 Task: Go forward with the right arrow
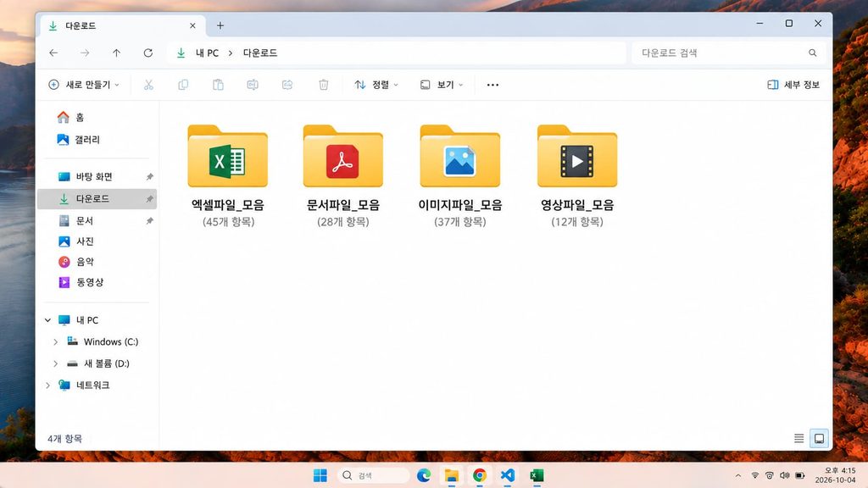tap(85, 53)
